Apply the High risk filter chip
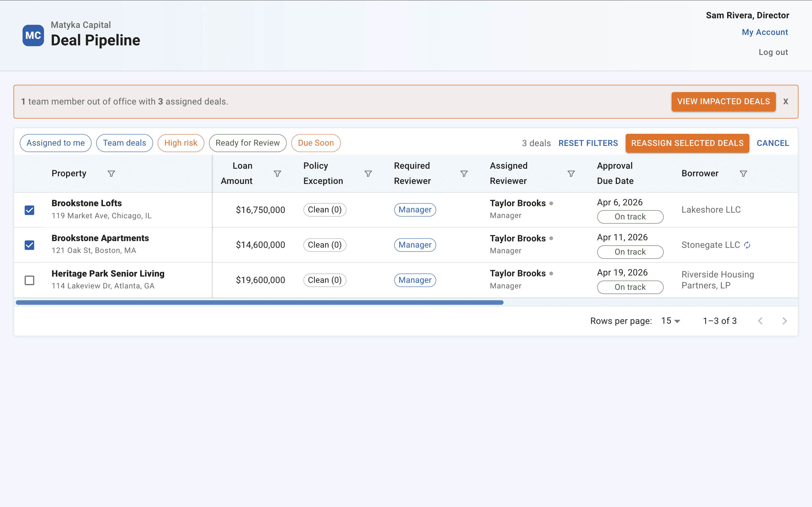The image size is (812, 507). coord(180,143)
